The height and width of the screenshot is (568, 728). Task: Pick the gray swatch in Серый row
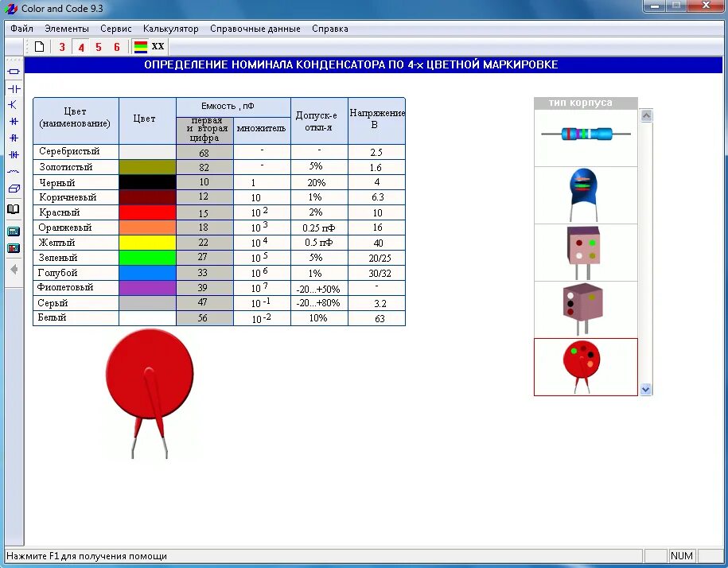coord(148,303)
